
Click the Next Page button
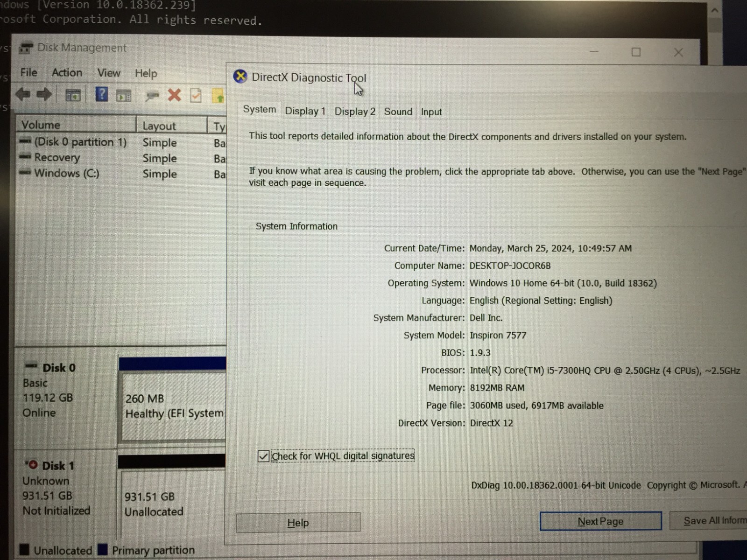[x=600, y=521]
